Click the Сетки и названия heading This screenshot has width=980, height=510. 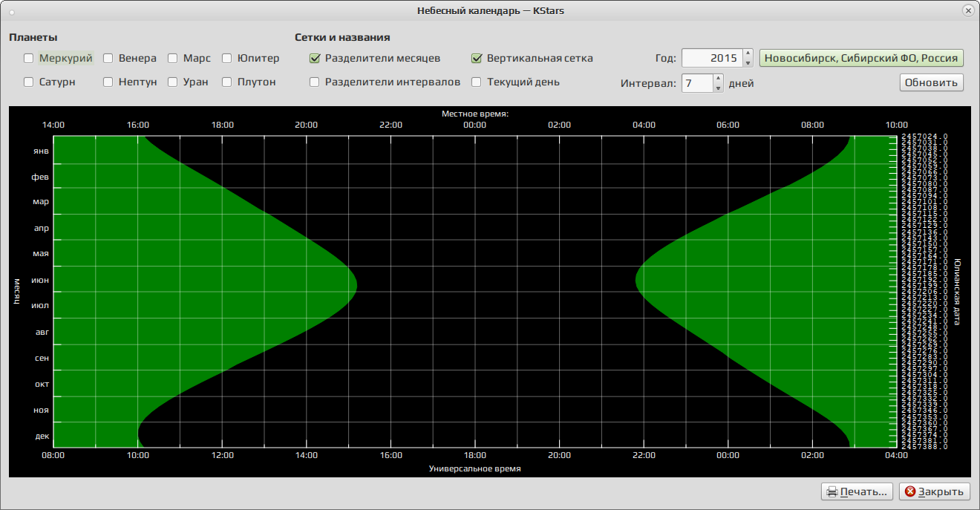click(x=342, y=37)
